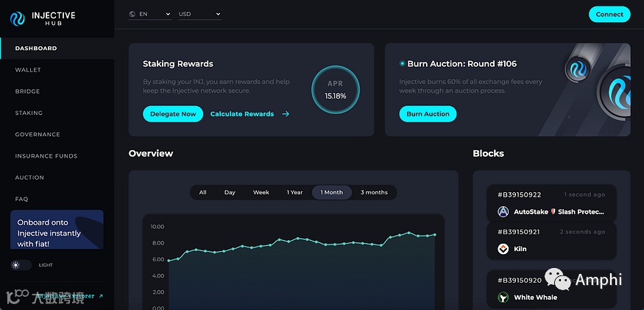Open block #B39150920
The image size is (644, 310).
(x=520, y=281)
